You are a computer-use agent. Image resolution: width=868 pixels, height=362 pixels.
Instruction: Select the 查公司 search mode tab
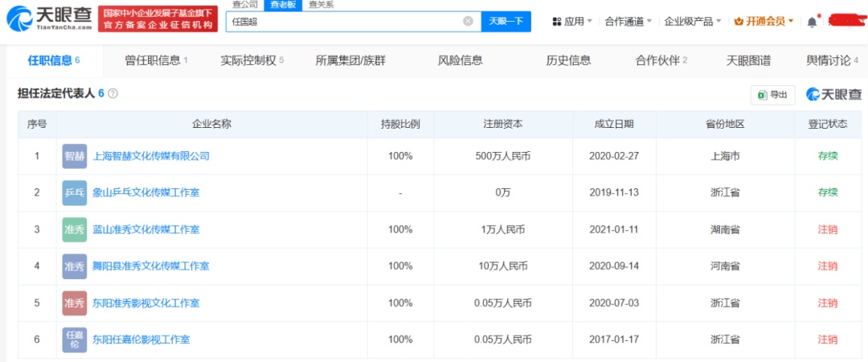coord(244,5)
